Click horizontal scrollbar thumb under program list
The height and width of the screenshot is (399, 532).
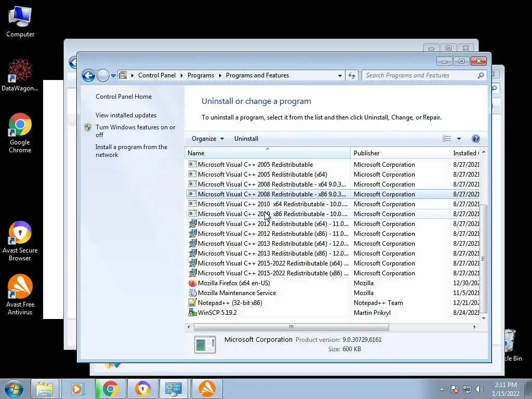(291, 327)
